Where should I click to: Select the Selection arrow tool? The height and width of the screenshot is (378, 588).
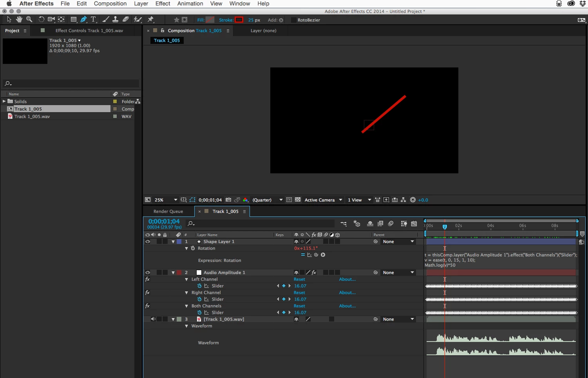[x=9, y=19]
